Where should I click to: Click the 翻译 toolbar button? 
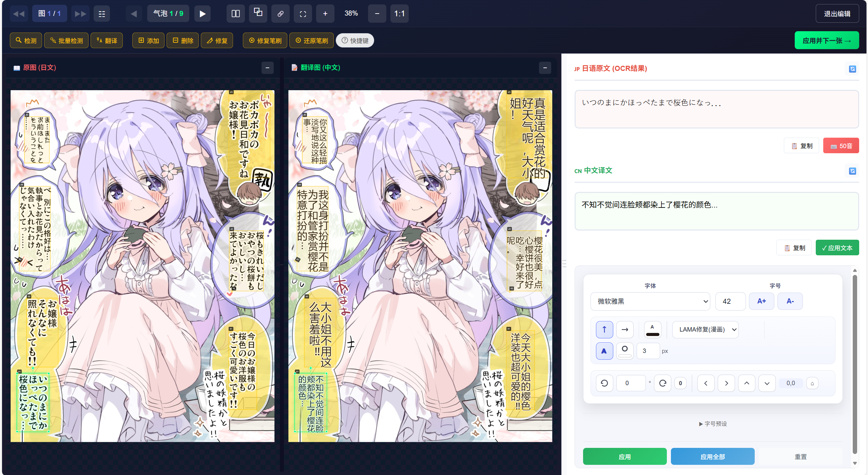click(x=107, y=41)
